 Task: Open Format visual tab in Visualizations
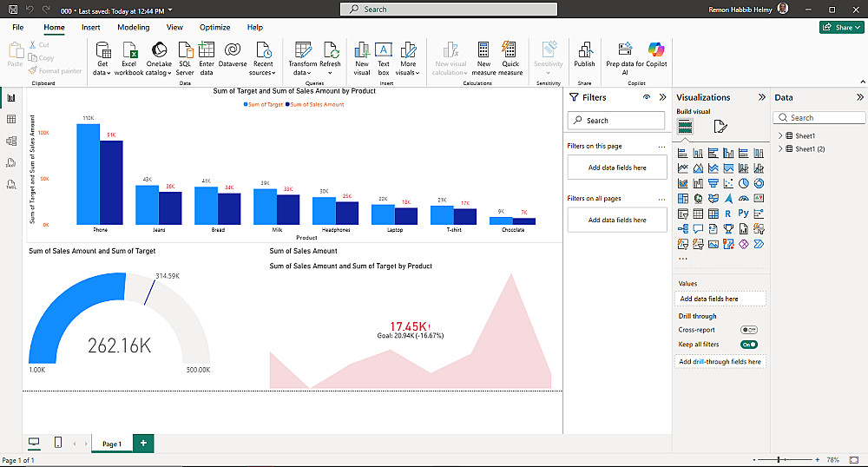pos(720,127)
